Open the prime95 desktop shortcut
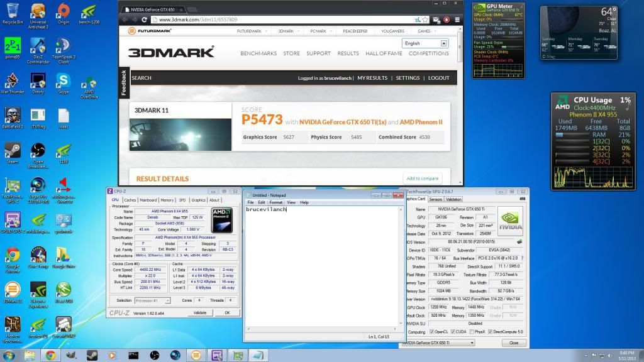This screenshot has width=644, height=362. click(x=13, y=48)
